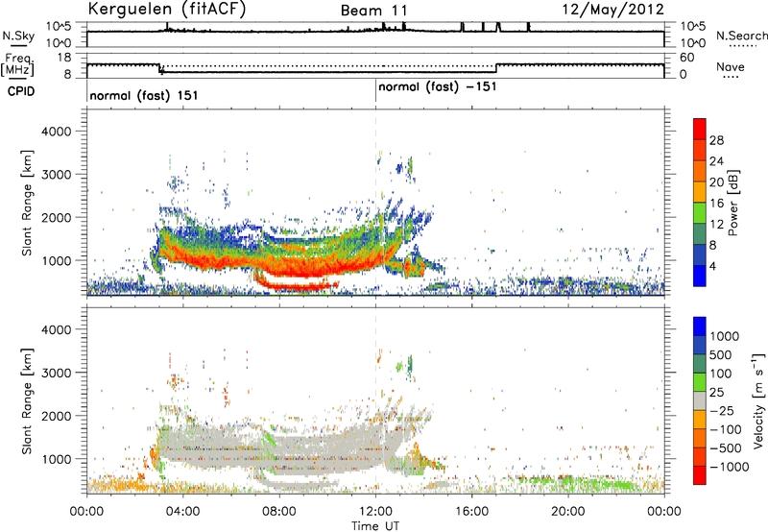
Task: Click the '1000' value atop Velocity colorbar
Action: click(725, 336)
